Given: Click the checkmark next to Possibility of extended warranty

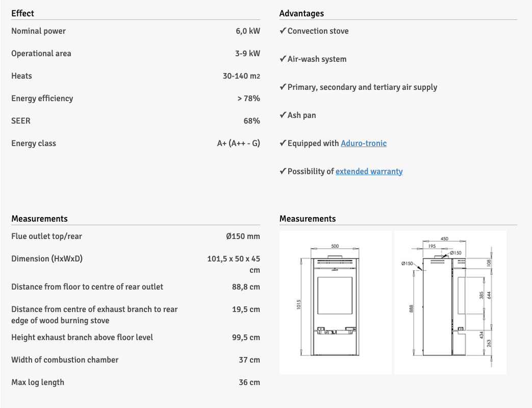Looking at the screenshot, I should (283, 172).
